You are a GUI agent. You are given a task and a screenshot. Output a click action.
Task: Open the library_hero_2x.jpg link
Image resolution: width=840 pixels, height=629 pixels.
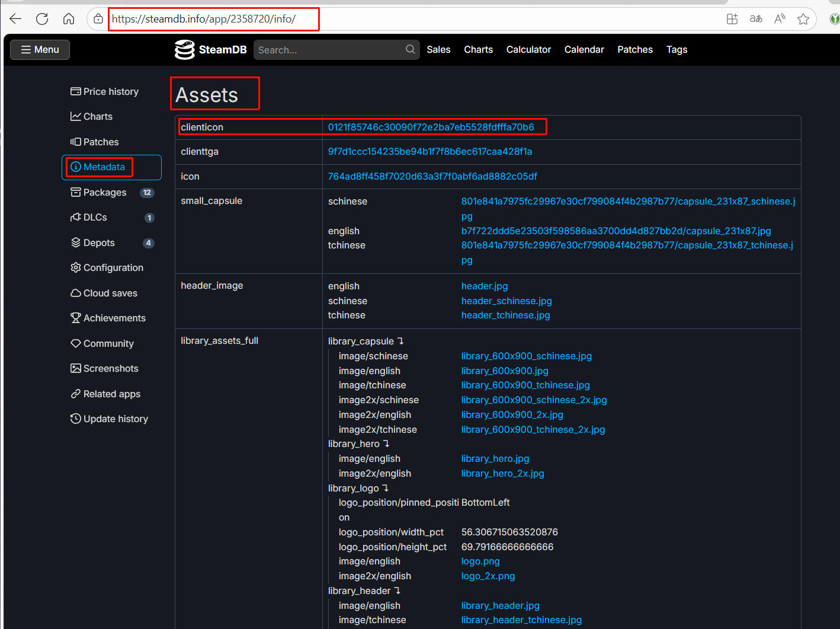tap(502, 473)
